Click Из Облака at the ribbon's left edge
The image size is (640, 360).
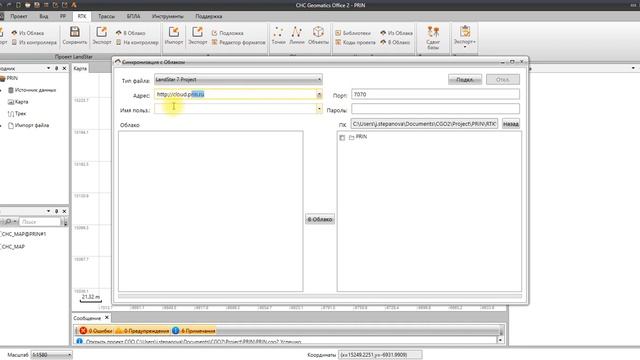coord(28,33)
